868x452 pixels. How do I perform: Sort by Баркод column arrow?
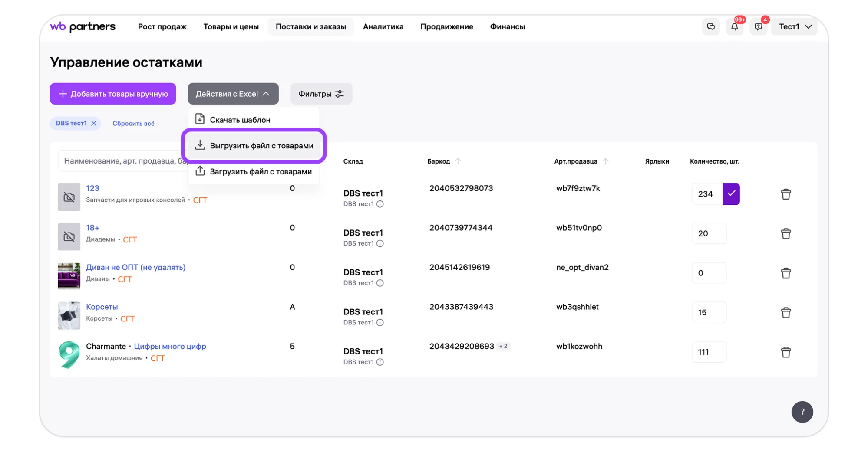click(x=458, y=161)
